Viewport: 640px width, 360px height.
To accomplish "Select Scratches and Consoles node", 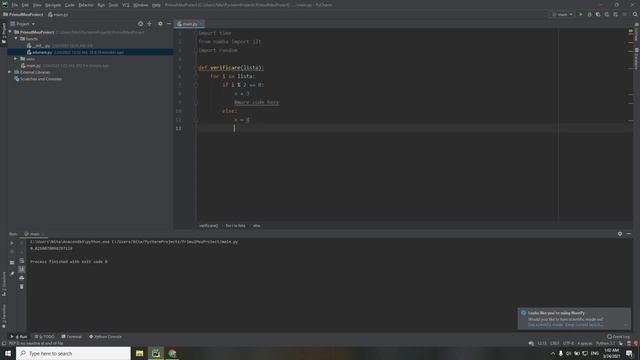I will point(38,79).
